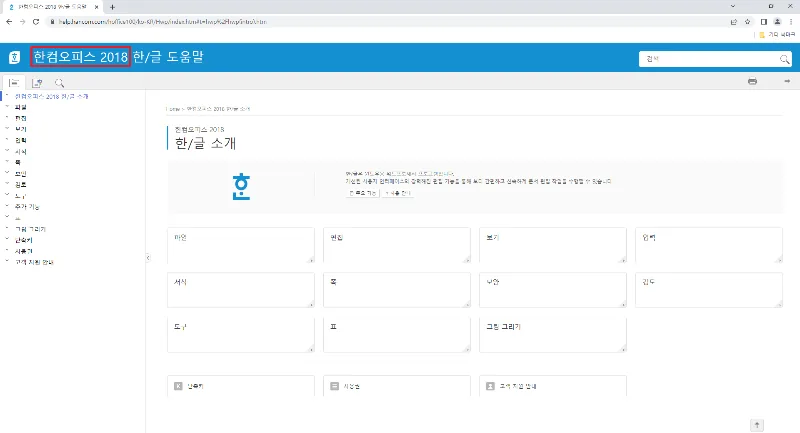
Task: Focus the 검색 input field in the header
Action: point(709,59)
